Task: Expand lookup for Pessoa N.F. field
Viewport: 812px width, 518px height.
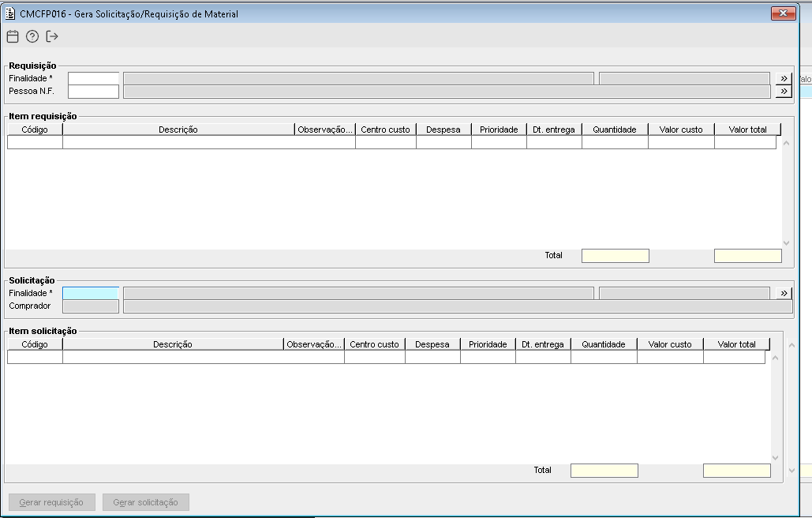Action: coord(783,92)
